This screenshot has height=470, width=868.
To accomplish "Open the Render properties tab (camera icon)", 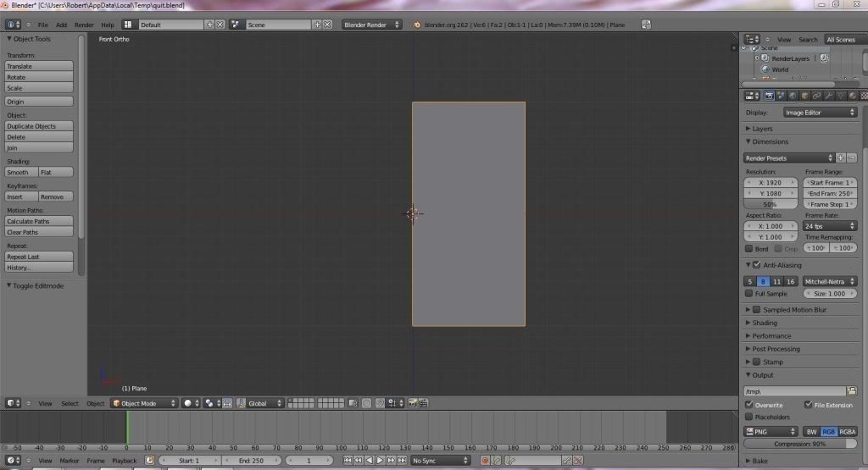I will (769, 96).
